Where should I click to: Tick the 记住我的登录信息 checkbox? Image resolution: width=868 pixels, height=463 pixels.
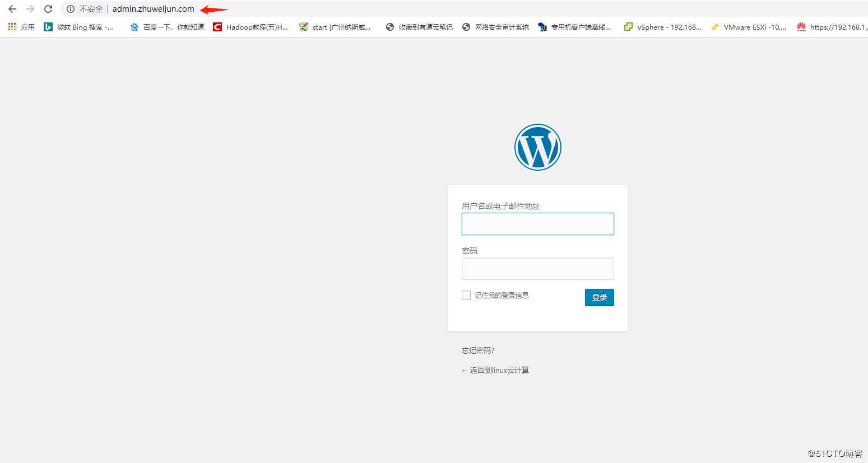pos(466,295)
